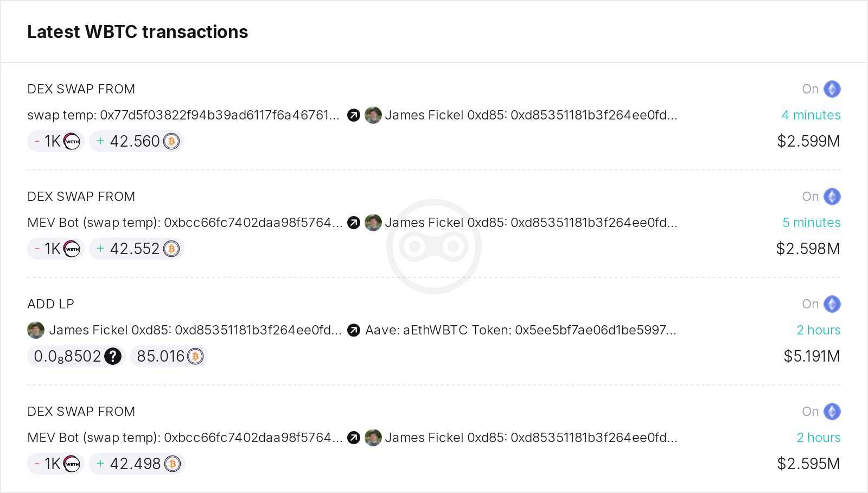
Task: Click the arrow icon after swap temp address
Action: click(x=353, y=115)
